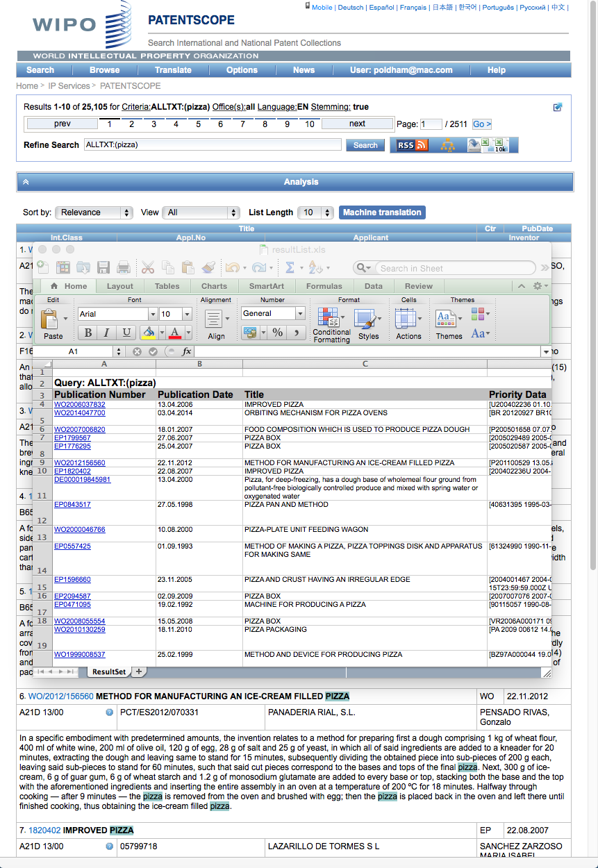Open WO2006037832 link in spreadsheet
This screenshot has height=868, width=598.
click(x=80, y=404)
